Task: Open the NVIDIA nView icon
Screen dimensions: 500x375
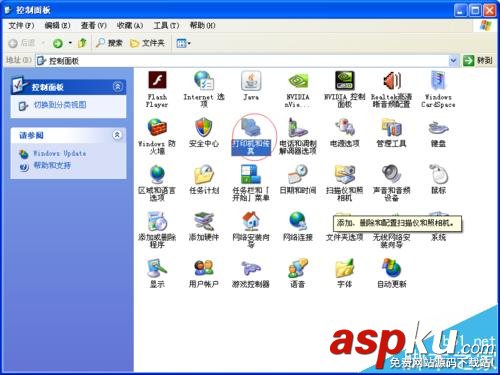Action: (x=298, y=81)
